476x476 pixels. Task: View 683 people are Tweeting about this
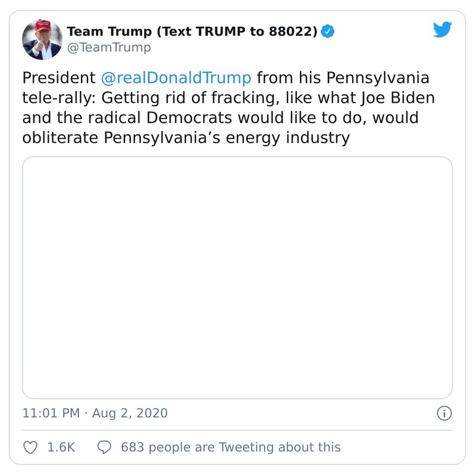tap(231, 447)
